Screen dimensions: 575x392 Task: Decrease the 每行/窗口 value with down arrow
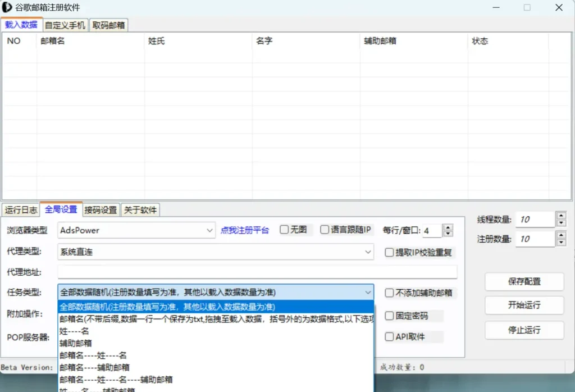pos(448,234)
